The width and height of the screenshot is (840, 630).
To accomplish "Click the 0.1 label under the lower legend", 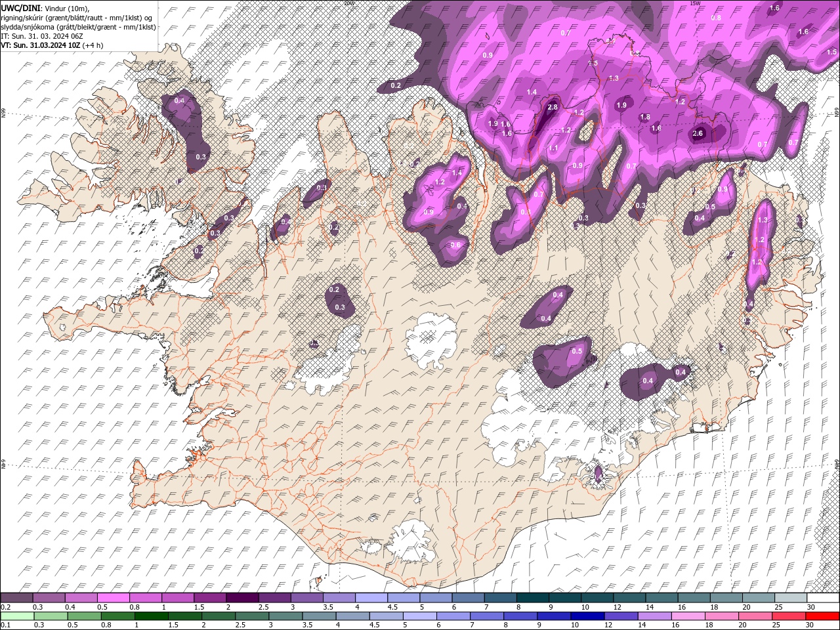I will click(x=5, y=625).
